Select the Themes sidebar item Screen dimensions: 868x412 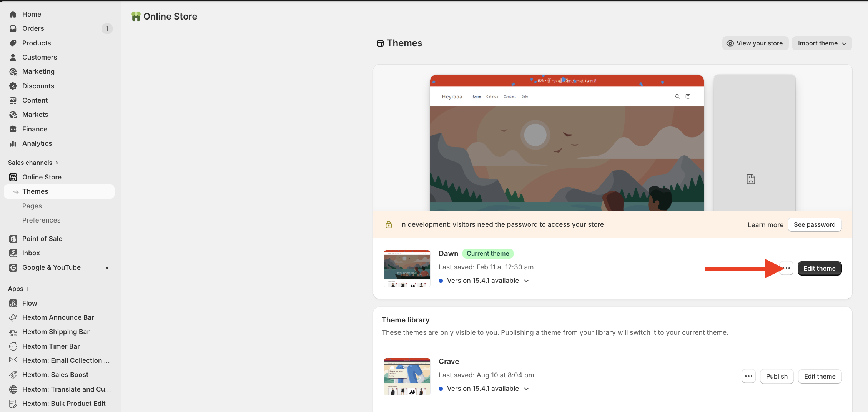[x=59, y=191]
